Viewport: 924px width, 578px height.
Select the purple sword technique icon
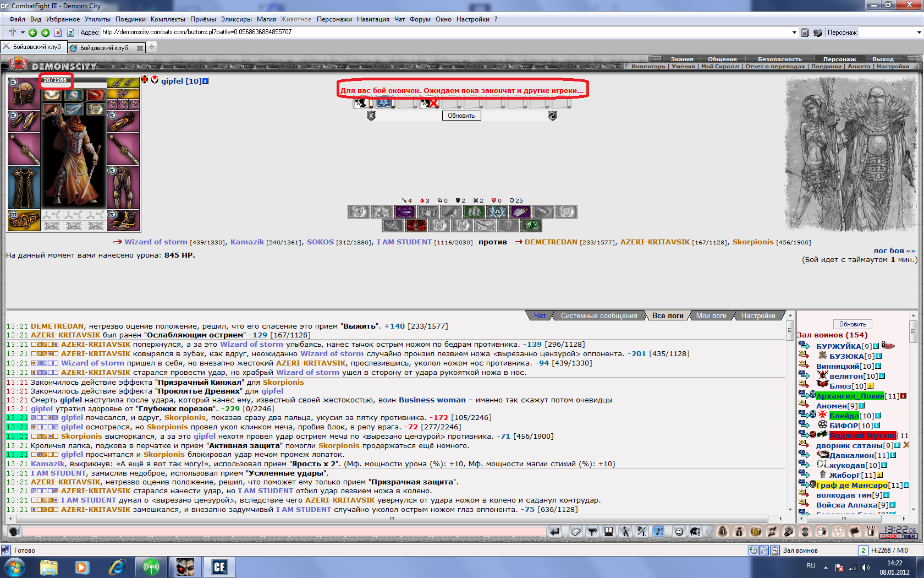tap(520, 211)
